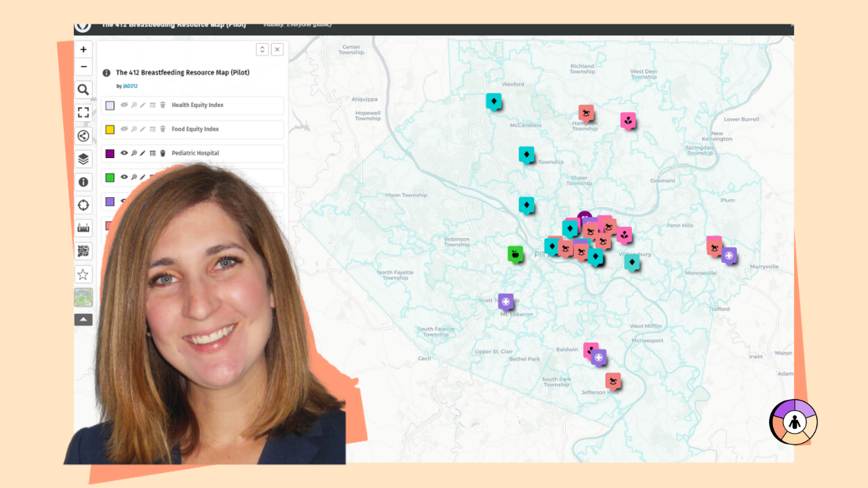Viewport: 868px width, 488px height.
Task: Open Food Equity Index data table
Action: click(153, 129)
